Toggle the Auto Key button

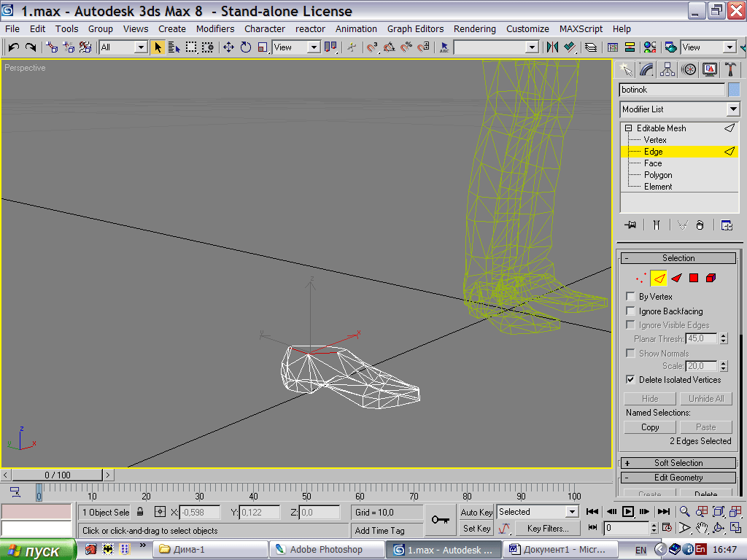tap(476, 513)
